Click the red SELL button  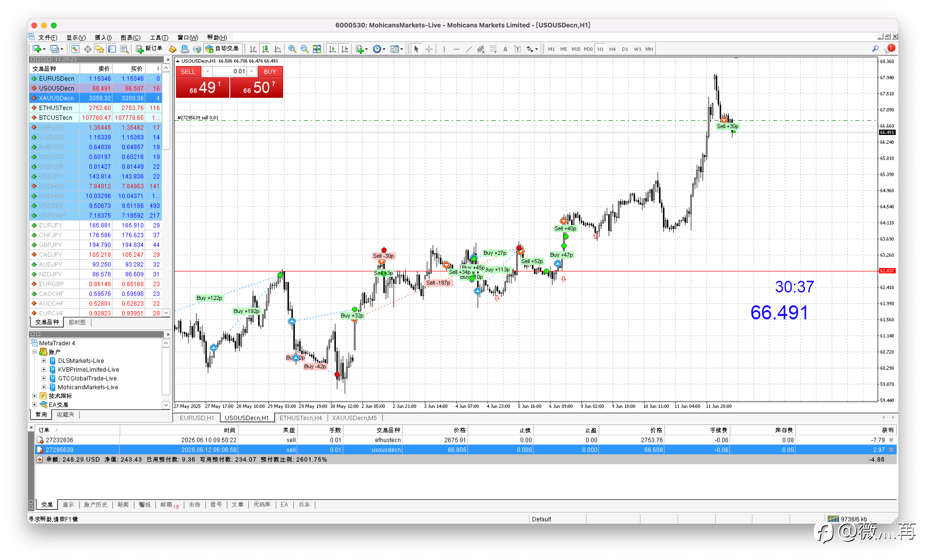point(188,72)
